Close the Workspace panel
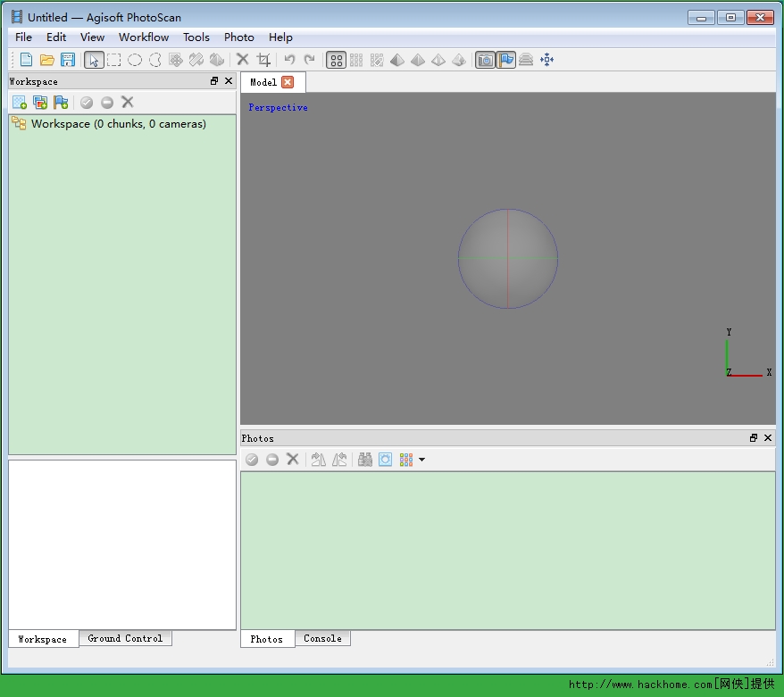The image size is (784, 697). tap(229, 81)
